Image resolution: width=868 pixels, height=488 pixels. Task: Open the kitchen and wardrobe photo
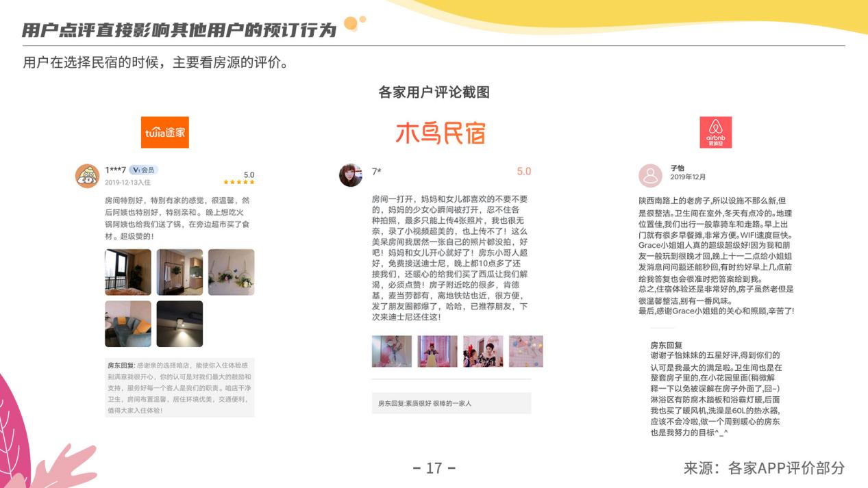pos(179,272)
